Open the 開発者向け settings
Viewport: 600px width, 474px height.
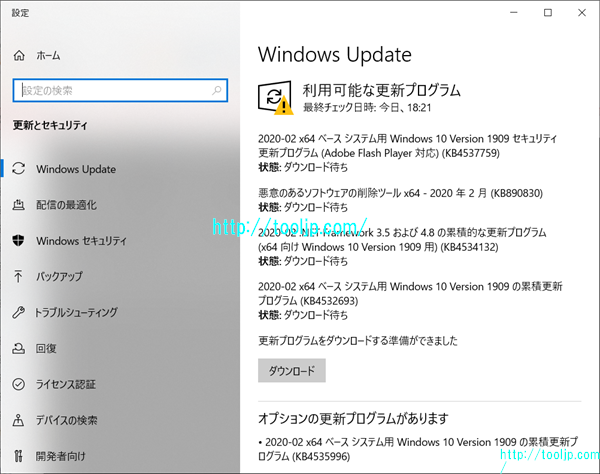click(60, 456)
